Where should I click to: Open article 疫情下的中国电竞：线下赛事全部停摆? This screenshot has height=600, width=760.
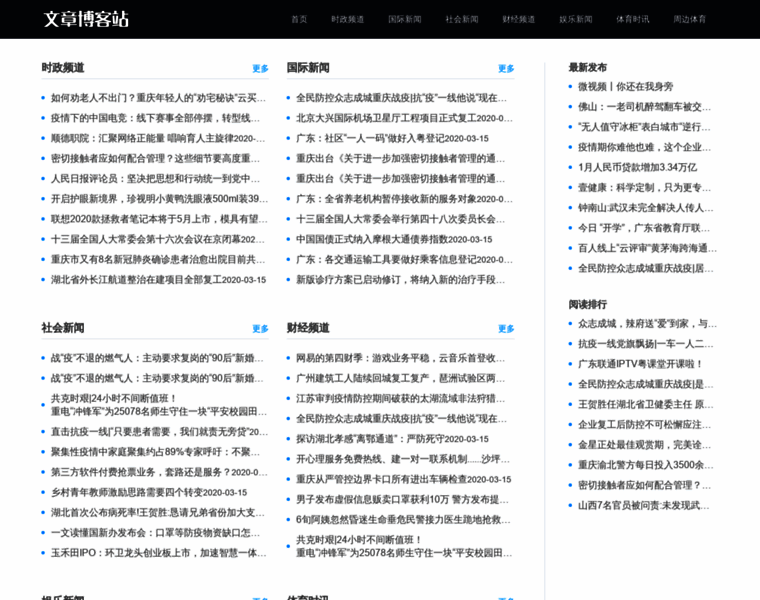coord(156,118)
